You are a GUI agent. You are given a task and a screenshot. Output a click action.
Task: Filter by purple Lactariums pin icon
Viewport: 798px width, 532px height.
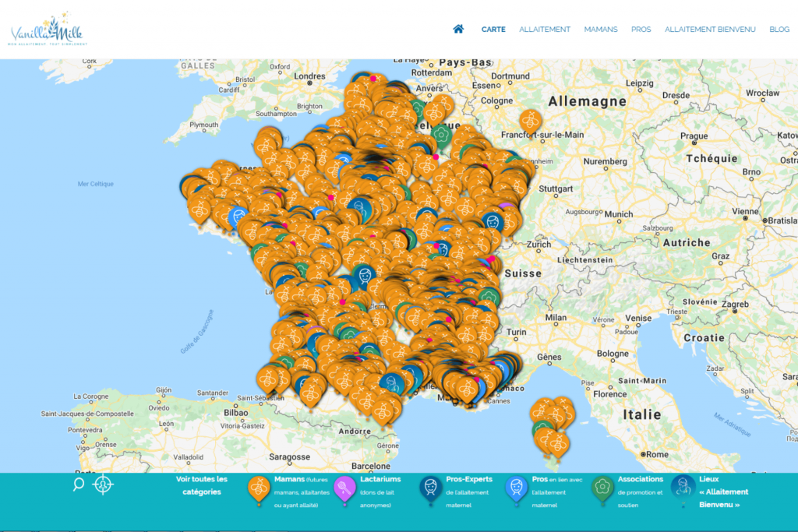tap(344, 489)
